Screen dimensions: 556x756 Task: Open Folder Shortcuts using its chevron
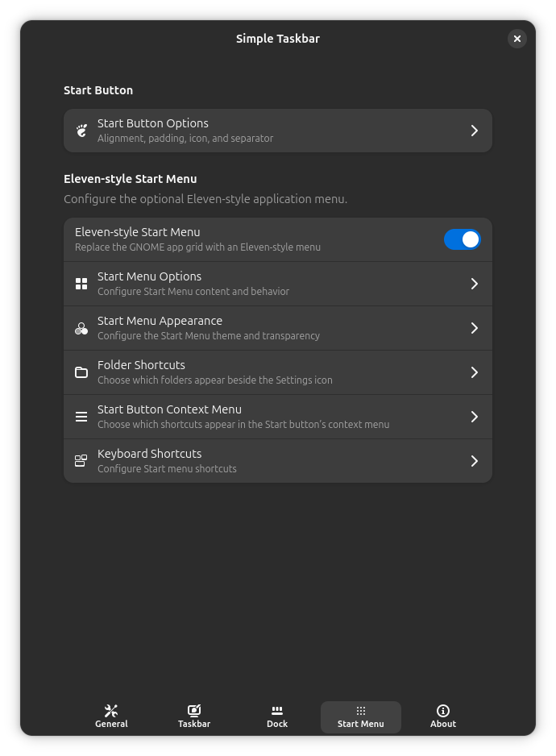pyautogui.click(x=475, y=372)
